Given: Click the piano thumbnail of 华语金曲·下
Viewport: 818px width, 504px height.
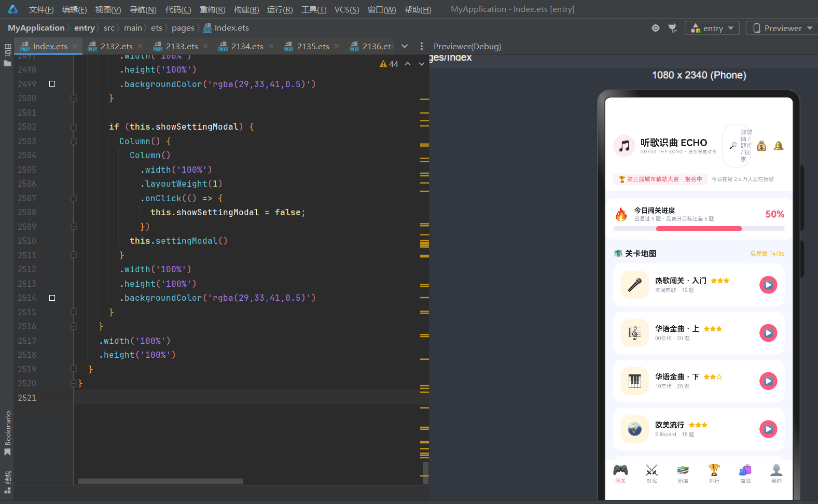Looking at the screenshot, I should click(635, 381).
